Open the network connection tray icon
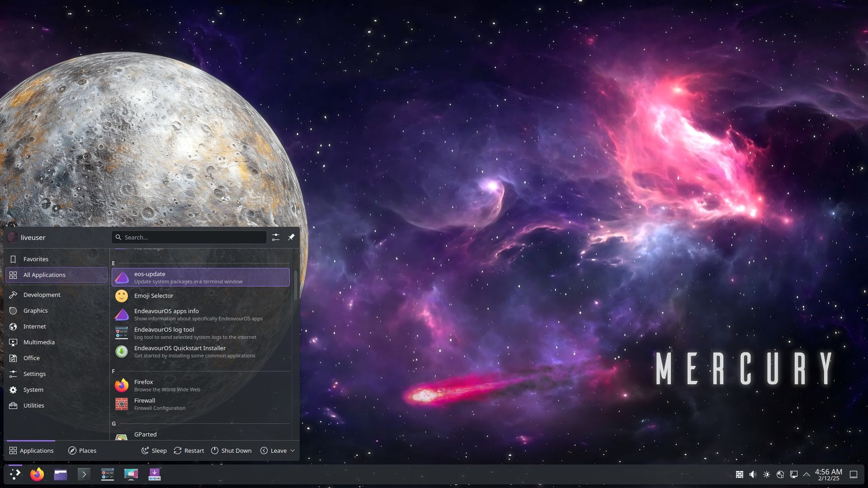The height and width of the screenshot is (488, 868). coord(794,474)
